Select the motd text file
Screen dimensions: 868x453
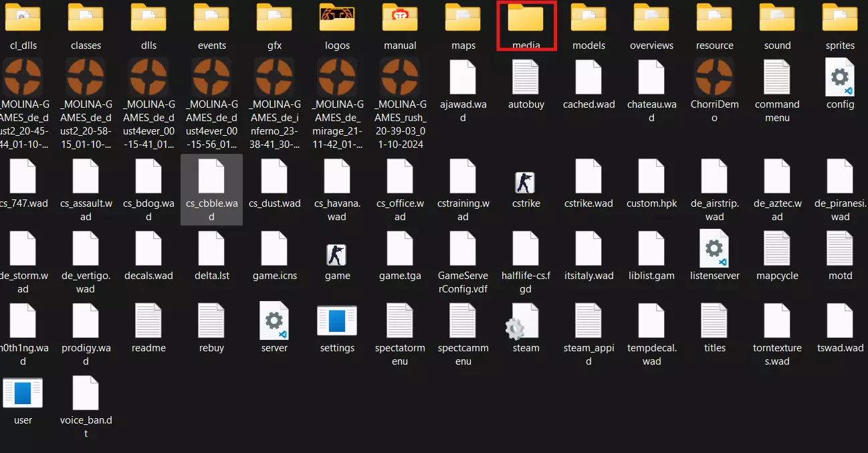840,255
